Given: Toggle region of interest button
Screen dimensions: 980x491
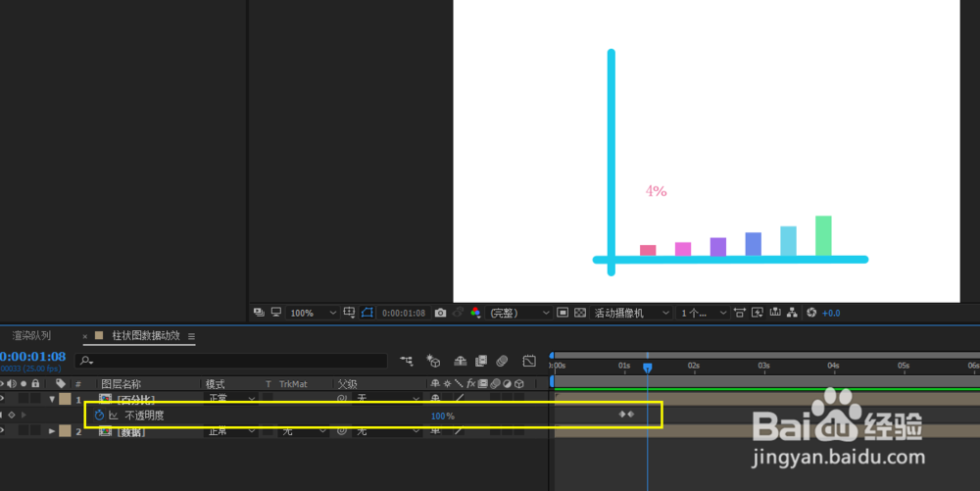Looking at the screenshot, I should [563, 313].
